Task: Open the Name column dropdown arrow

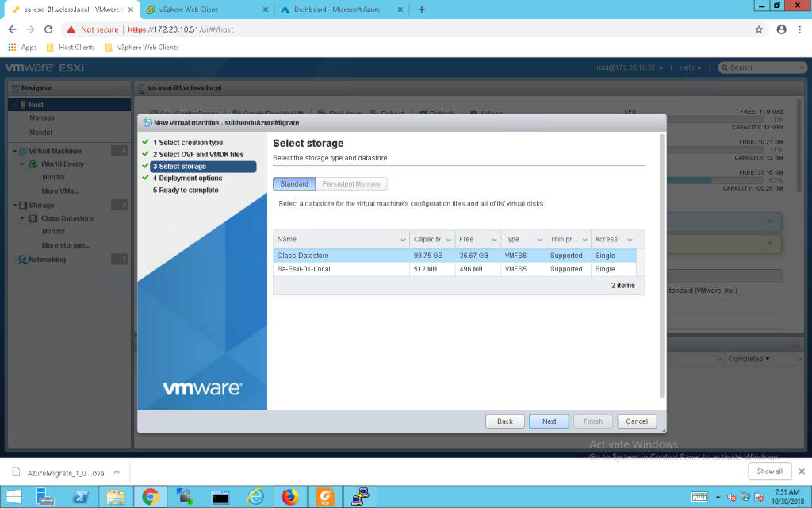Action: (x=403, y=240)
